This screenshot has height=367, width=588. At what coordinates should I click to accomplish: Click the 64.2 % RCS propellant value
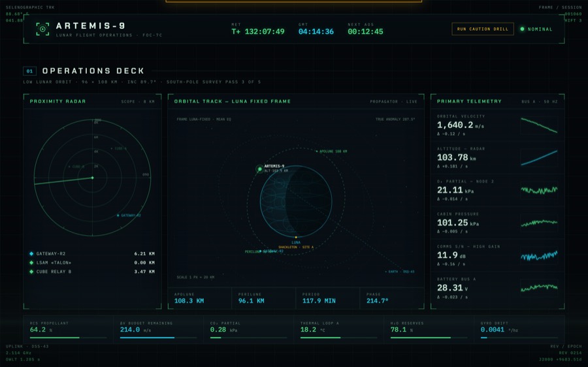click(41, 330)
